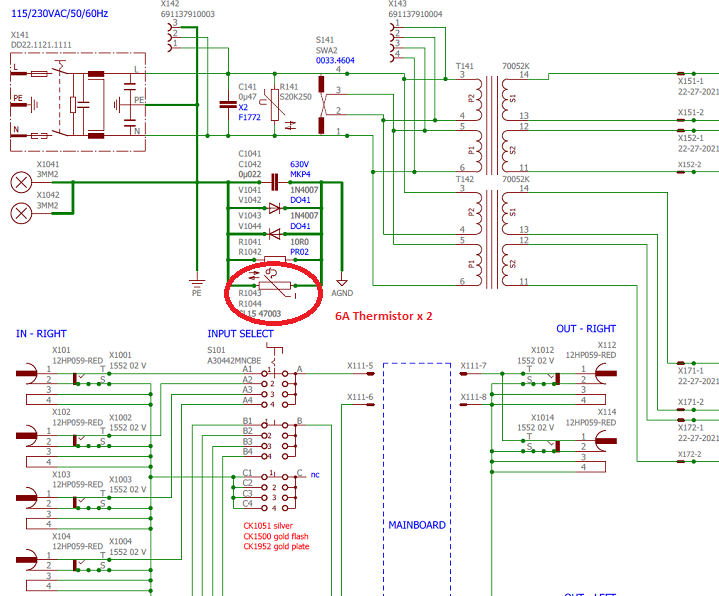Click the X111-5 net label
Screen dimensions: 719x596
pyautogui.click(x=360, y=365)
